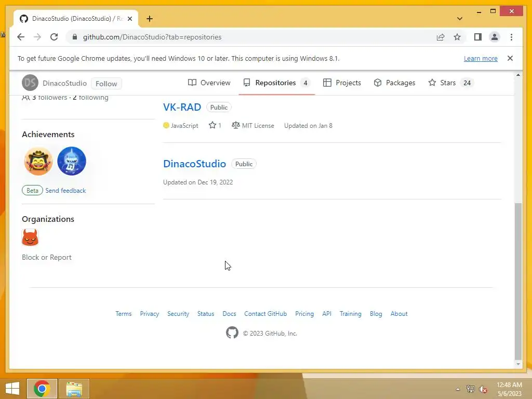Open the VK-RAD repository
Viewport: 532px width, 399px height.
[182, 107]
